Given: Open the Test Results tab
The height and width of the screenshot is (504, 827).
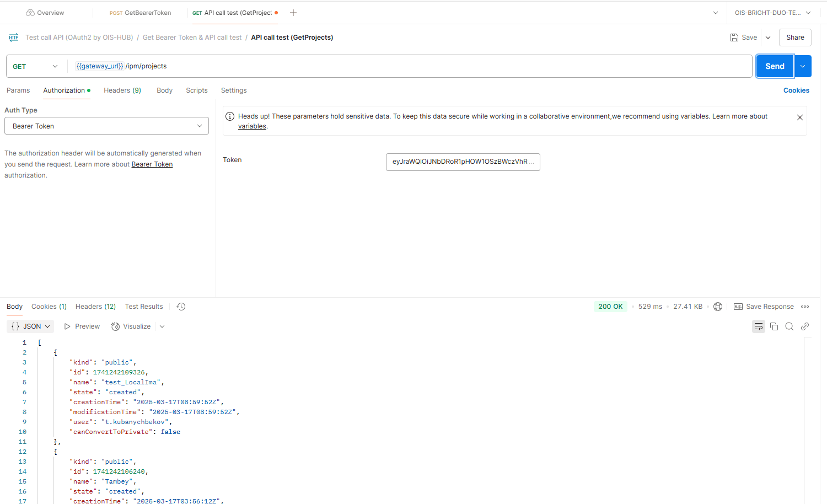Looking at the screenshot, I should (x=144, y=307).
